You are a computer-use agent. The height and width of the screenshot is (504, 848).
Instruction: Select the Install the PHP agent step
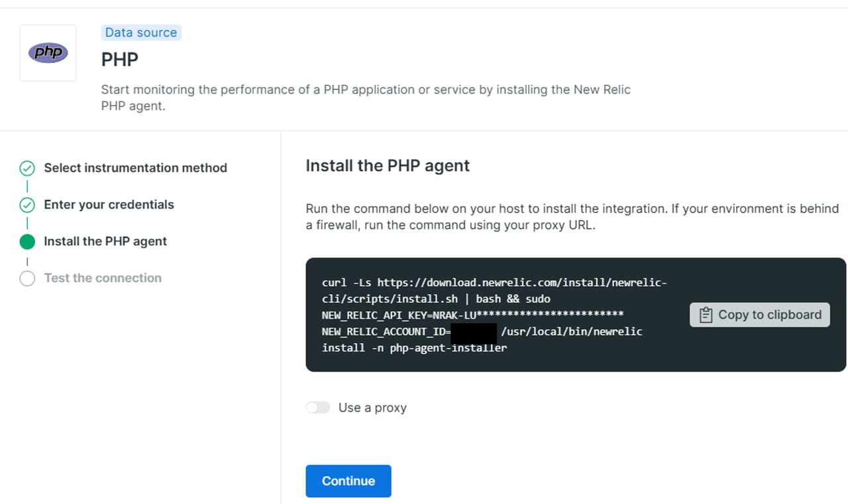(105, 242)
